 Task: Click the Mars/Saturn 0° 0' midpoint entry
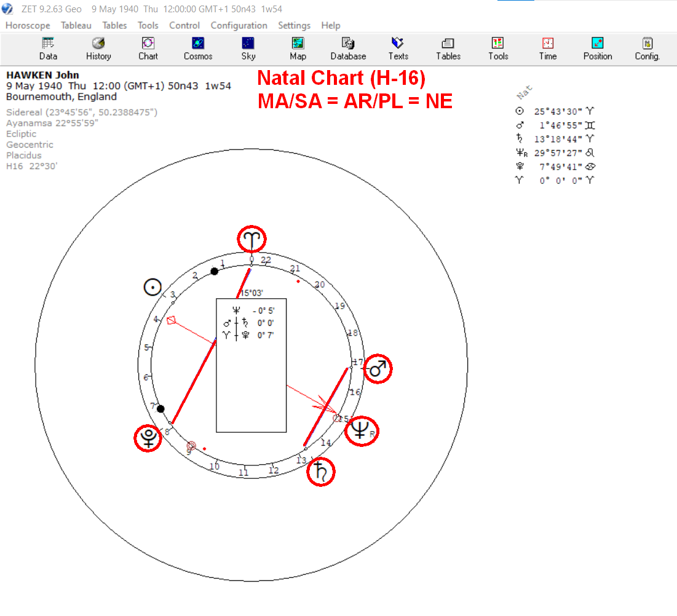(248, 323)
